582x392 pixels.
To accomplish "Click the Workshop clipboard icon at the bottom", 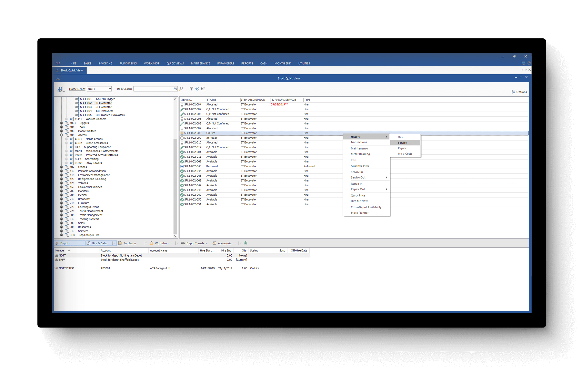I will pyautogui.click(x=152, y=243).
